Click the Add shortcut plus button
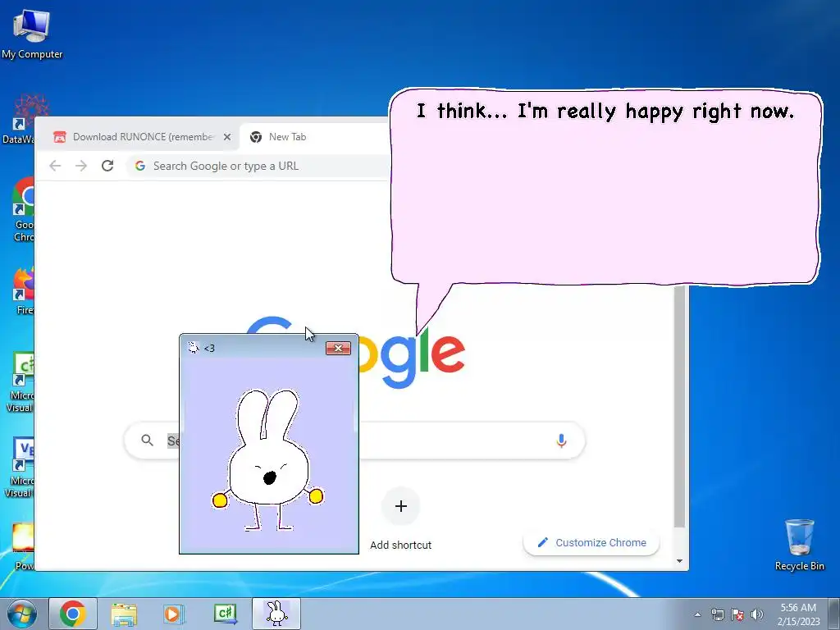The image size is (840, 630). [x=400, y=505]
